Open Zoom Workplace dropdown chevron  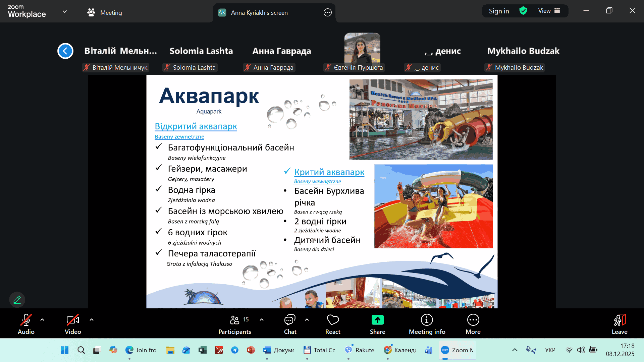(65, 11)
